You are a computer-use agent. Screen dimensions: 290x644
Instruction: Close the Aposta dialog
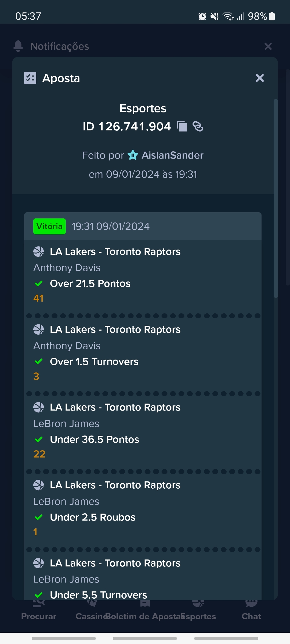260,78
